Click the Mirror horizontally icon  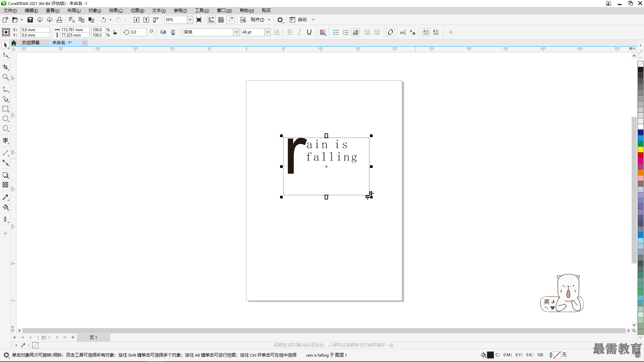[x=163, y=32]
